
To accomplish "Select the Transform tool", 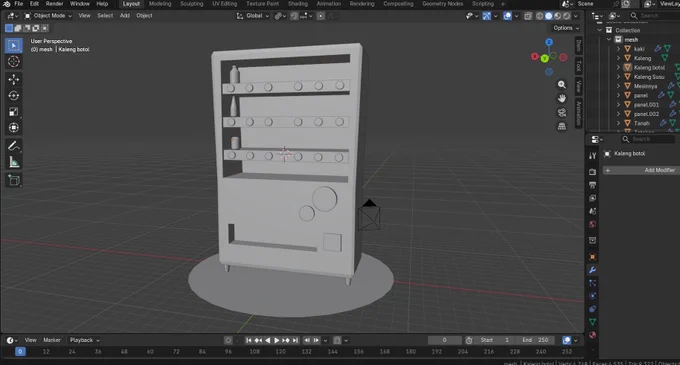I will (13, 127).
